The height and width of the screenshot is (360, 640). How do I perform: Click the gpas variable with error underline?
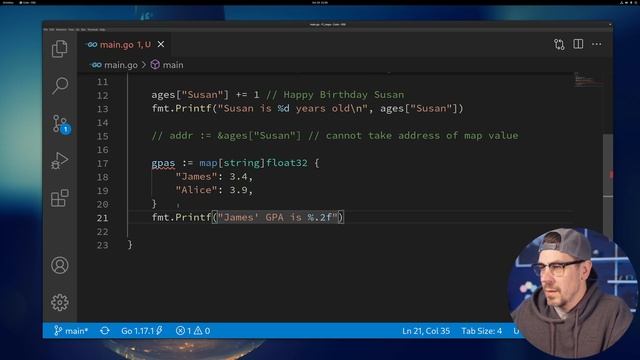[163, 163]
